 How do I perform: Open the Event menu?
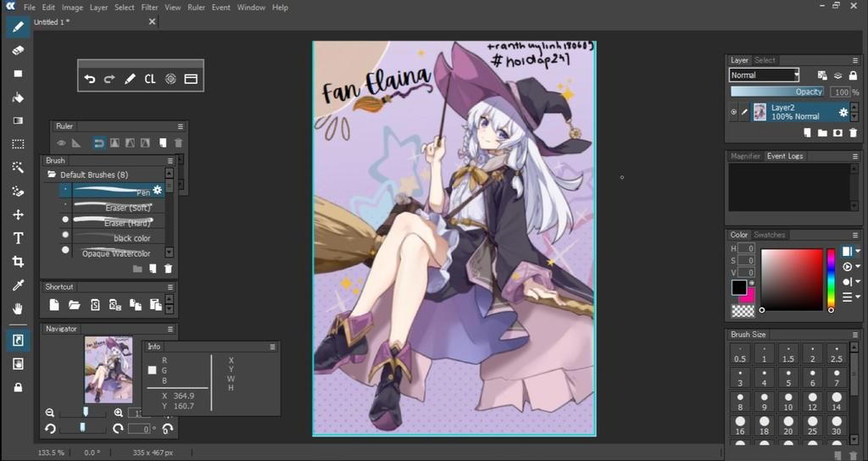click(221, 7)
